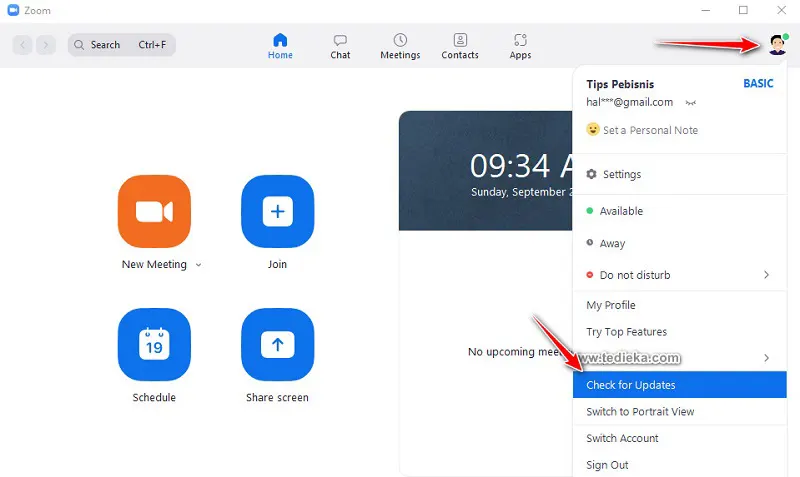This screenshot has height=477, width=800.
Task: Click the Zoom logo in title bar
Action: click(13, 10)
